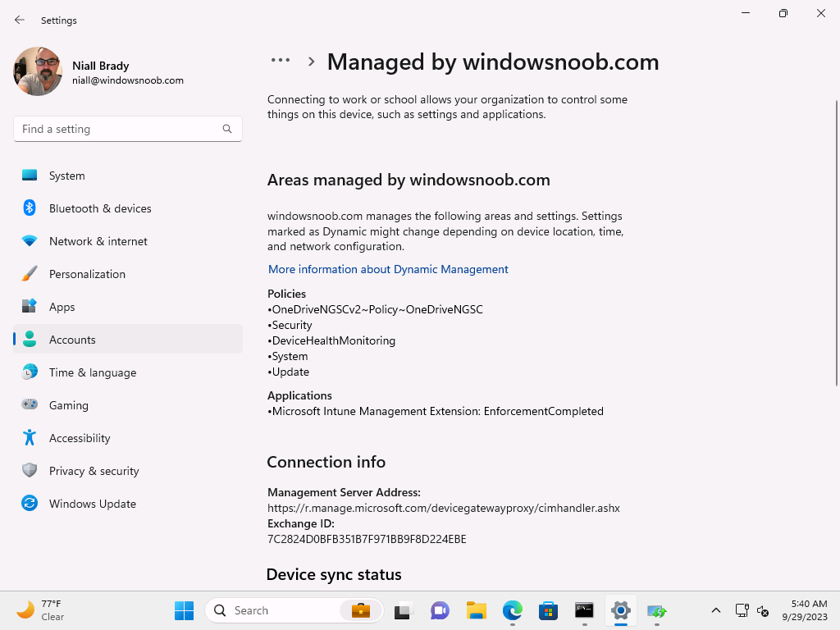This screenshot has height=630, width=840.
Task: Click briefcase icon in taskbar search box
Action: tap(361, 610)
